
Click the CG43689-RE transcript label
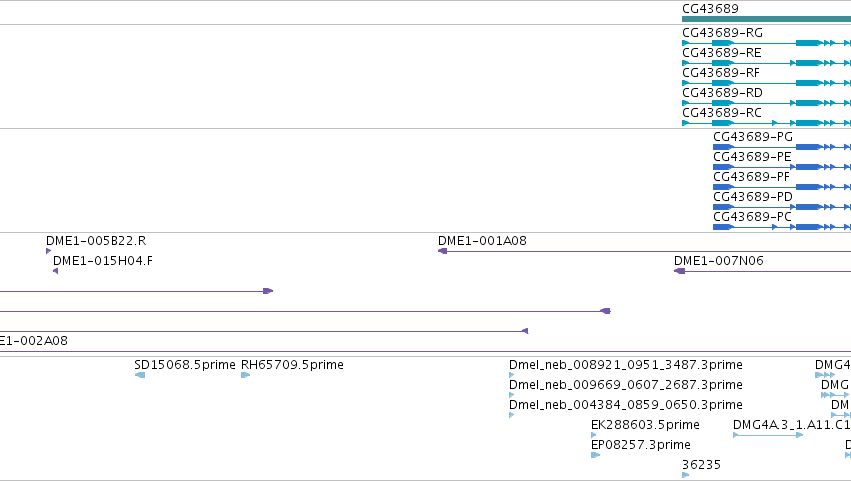tap(721, 53)
